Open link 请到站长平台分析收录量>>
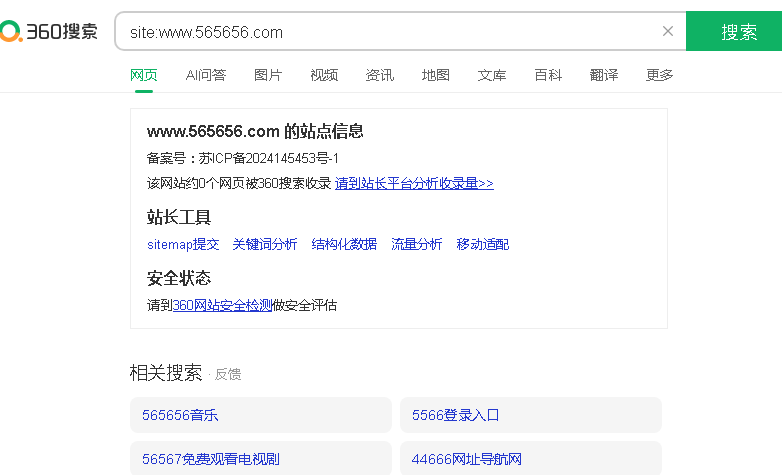The image size is (782, 475). [x=414, y=184]
